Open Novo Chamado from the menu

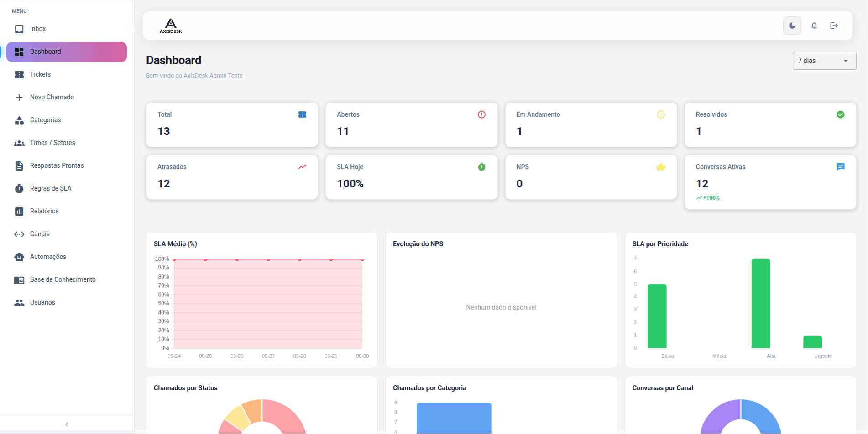(x=67, y=98)
